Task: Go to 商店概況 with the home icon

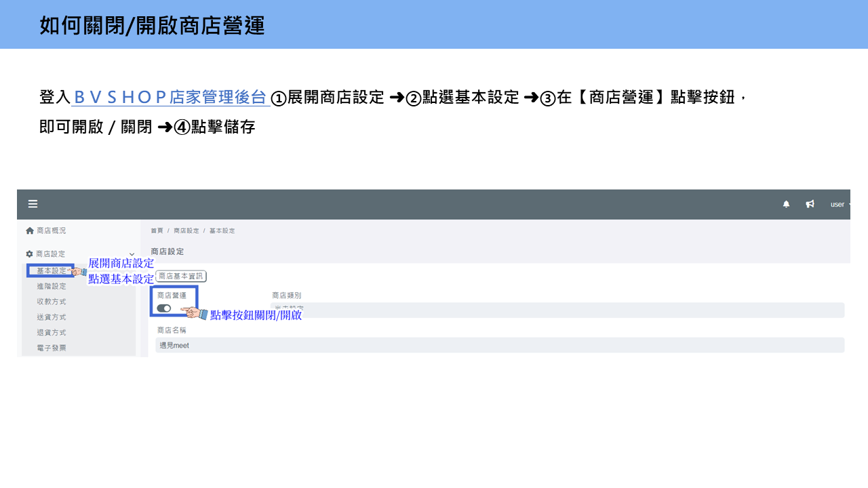Action: tap(30, 230)
